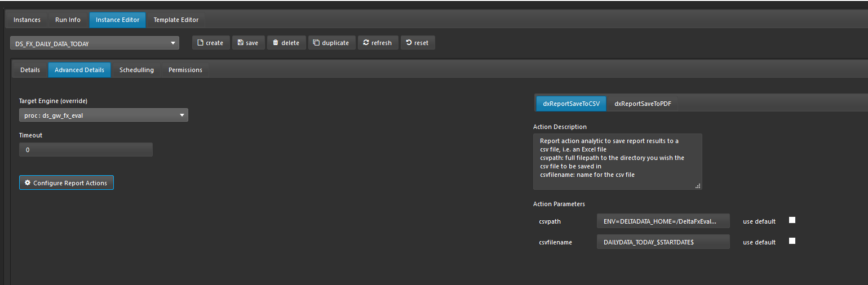The height and width of the screenshot is (285, 868).
Task: Open the Template Editor tab
Action: (176, 20)
